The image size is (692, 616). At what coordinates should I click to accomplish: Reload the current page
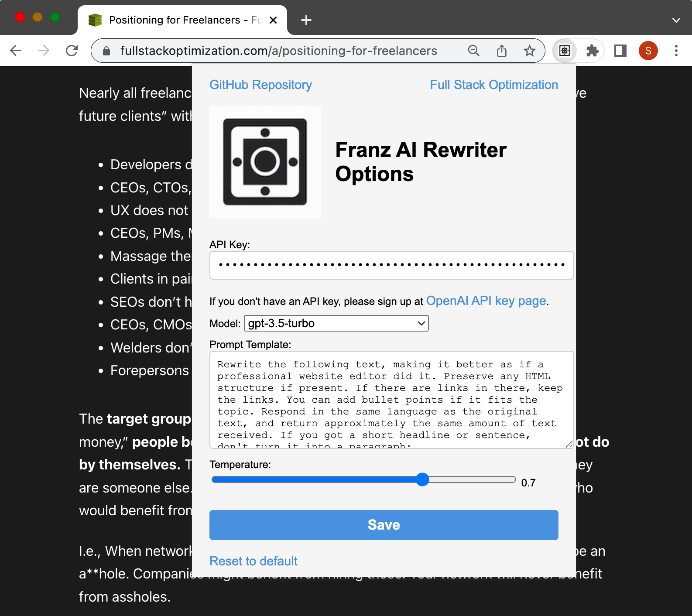click(x=72, y=51)
